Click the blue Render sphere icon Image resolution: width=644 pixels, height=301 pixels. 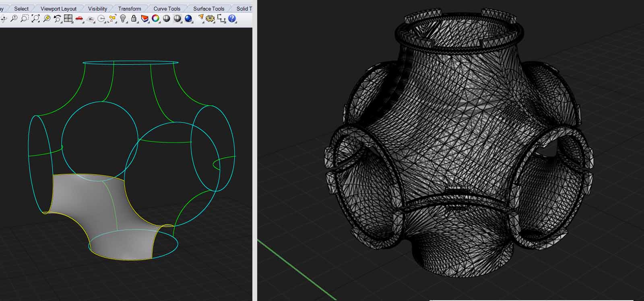click(x=188, y=18)
